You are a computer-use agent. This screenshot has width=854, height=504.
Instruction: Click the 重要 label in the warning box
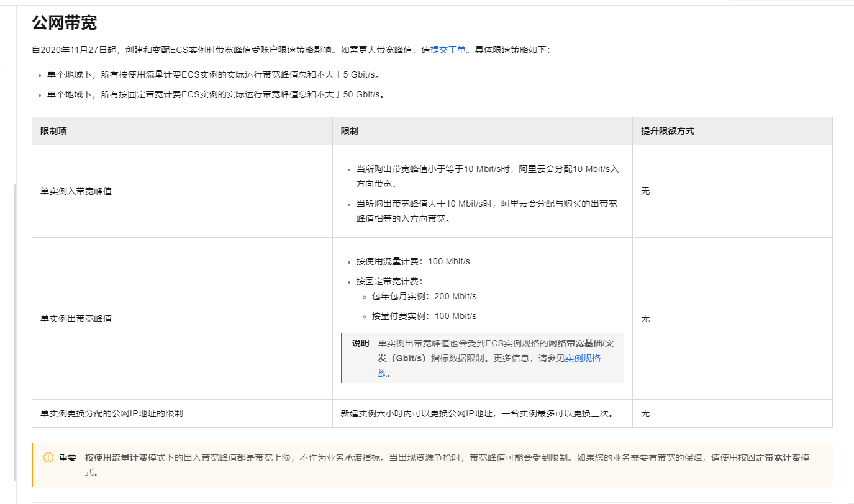click(68, 457)
